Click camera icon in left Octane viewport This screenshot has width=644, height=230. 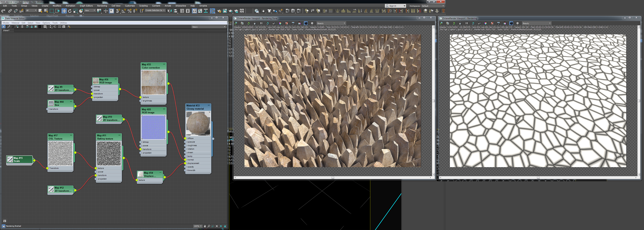(305, 23)
